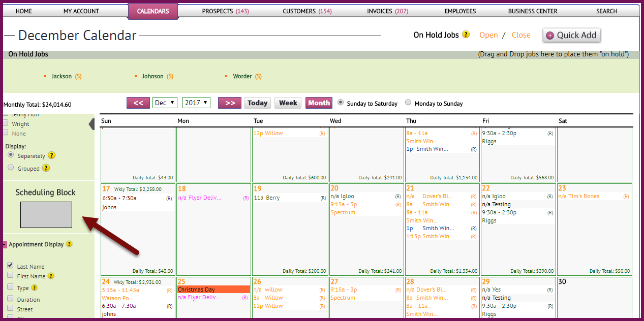Choose Monday to Sunday week layout
The image size is (644, 321).
408,102
